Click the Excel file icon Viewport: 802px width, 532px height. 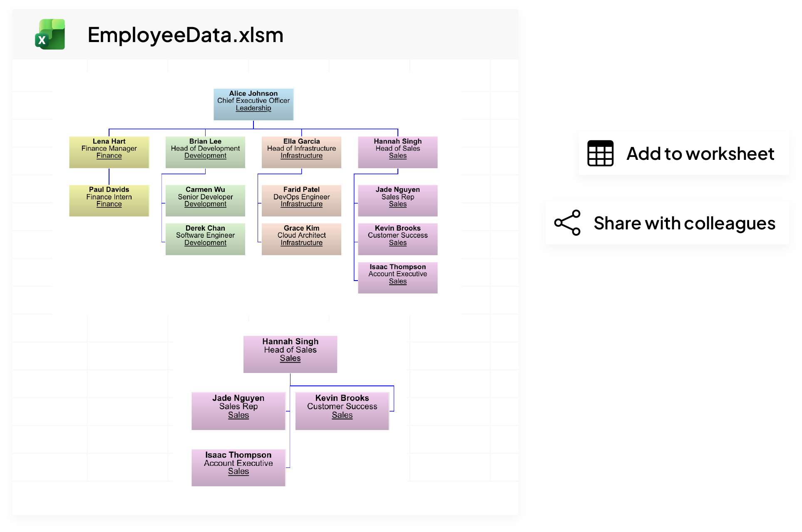click(50, 35)
